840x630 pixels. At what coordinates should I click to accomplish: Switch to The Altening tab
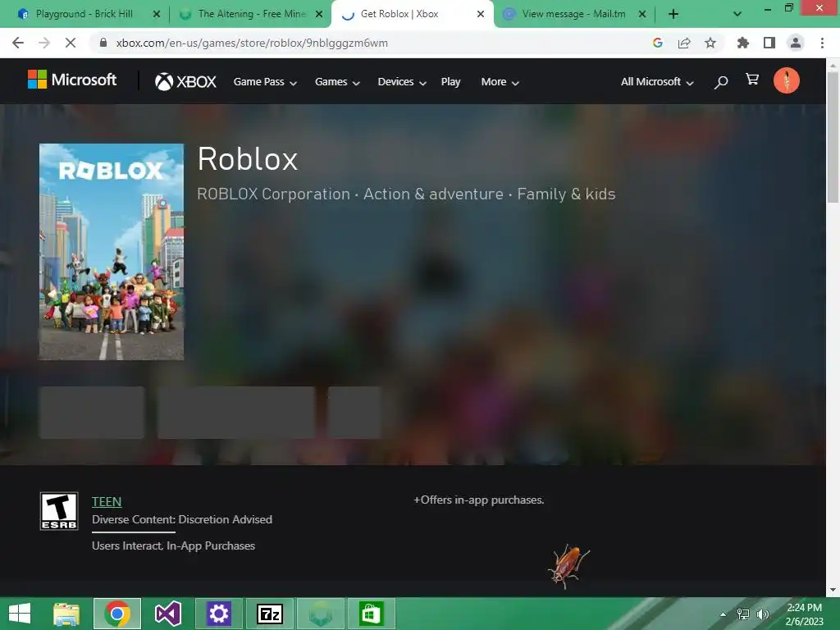252,14
